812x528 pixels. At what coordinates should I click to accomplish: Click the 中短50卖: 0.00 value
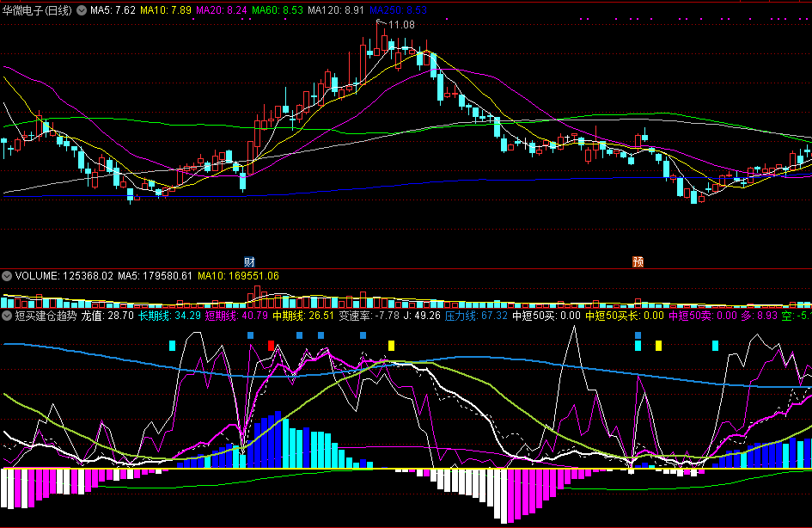(703, 316)
